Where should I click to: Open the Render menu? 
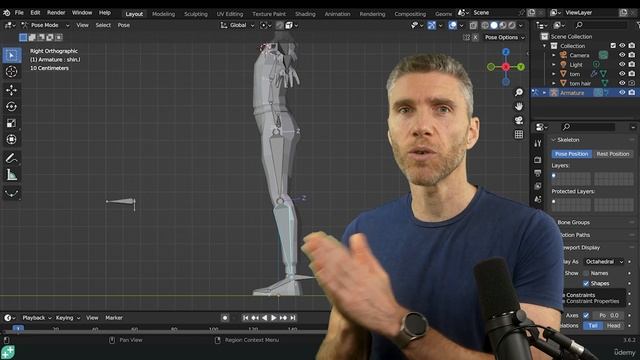pos(56,13)
